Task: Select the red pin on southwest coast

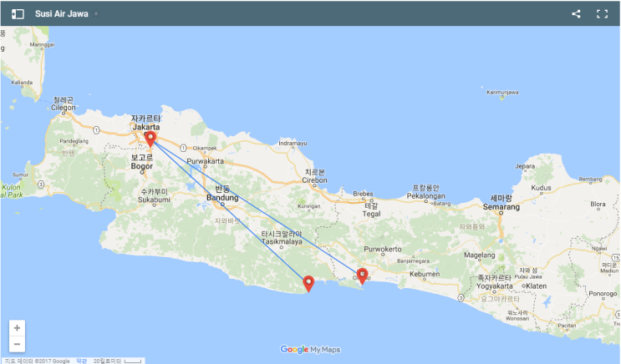Action: tap(308, 284)
